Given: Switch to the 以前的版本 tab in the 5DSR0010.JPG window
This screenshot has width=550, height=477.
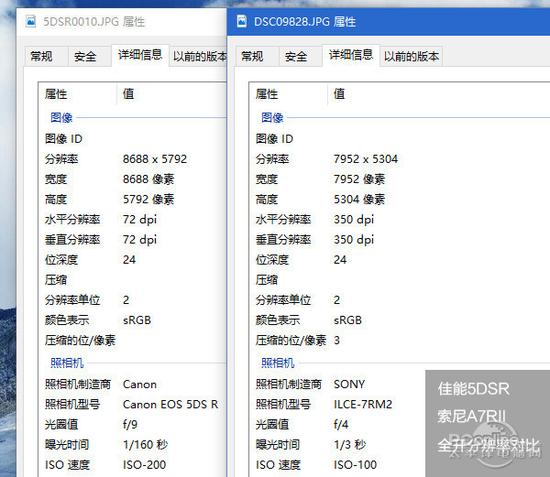Looking at the screenshot, I should (x=199, y=56).
